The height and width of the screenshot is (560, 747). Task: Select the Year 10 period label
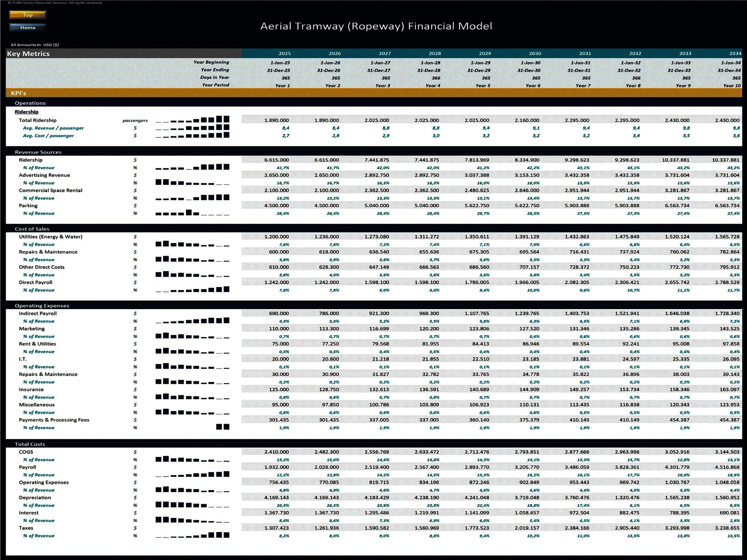click(x=732, y=86)
